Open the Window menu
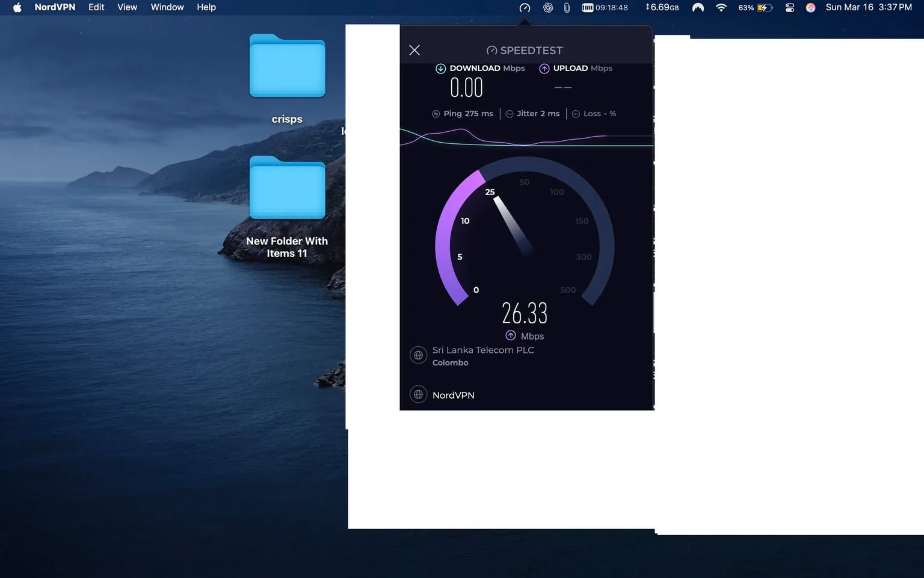The width and height of the screenshot is (924, 578). [167, 7]
